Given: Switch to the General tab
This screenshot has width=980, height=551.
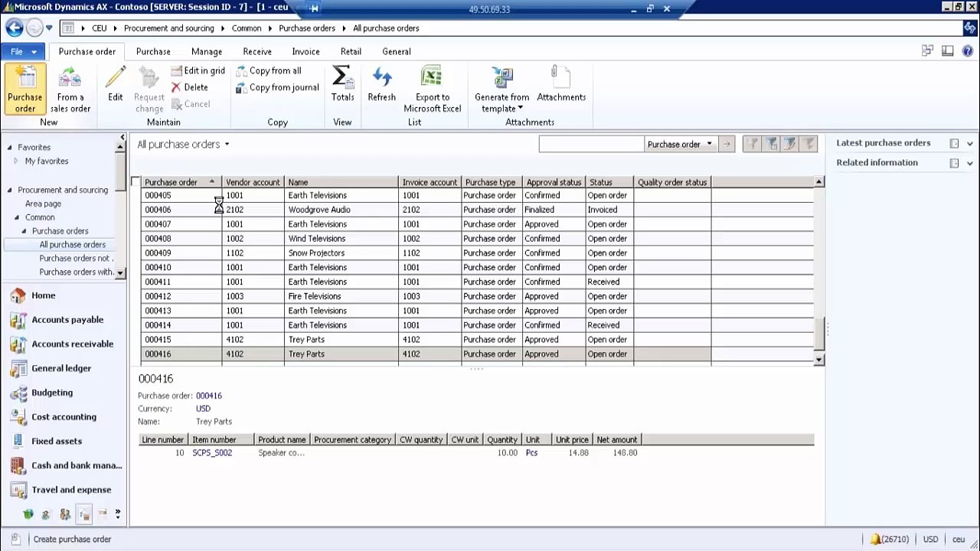Looking at the screenshot, I should [397, 51].
